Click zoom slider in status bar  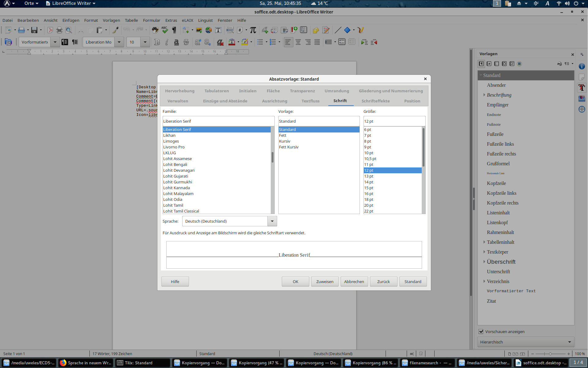(550, 354)
